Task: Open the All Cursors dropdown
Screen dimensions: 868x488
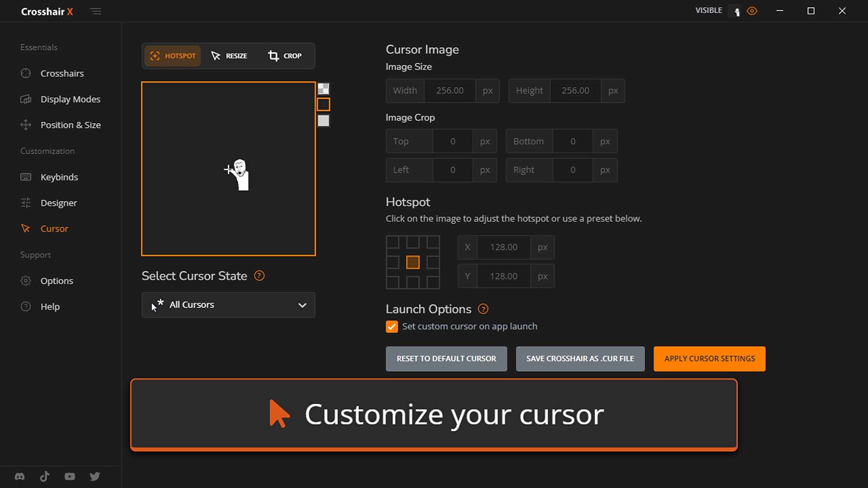Action: click(228, 305)
